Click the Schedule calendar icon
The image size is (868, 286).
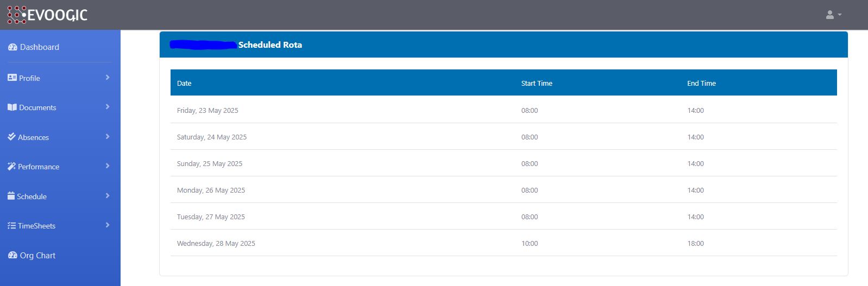(11, 196)
